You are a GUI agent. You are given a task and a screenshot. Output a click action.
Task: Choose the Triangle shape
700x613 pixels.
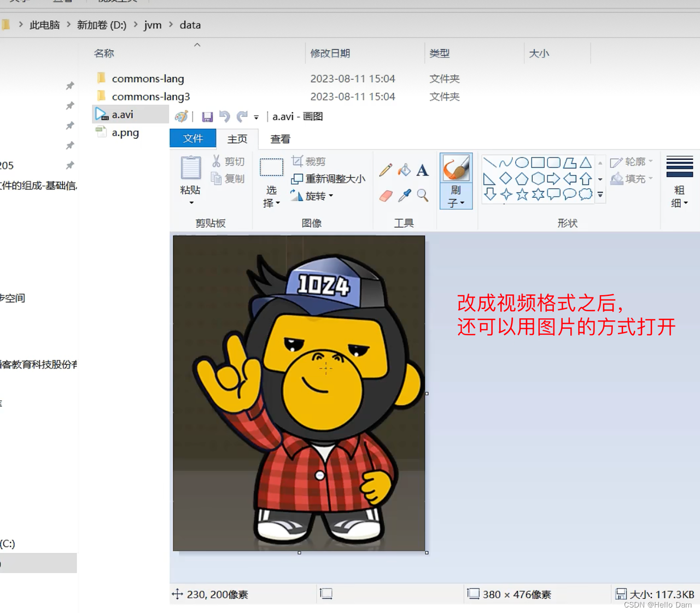pyautogui.click(x=586, y=162)
